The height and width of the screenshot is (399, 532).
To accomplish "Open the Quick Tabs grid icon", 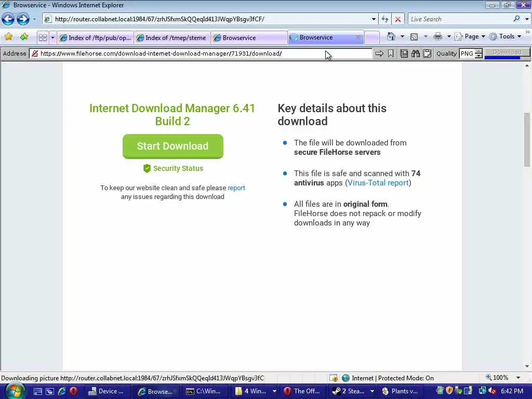I will point(43,37).
